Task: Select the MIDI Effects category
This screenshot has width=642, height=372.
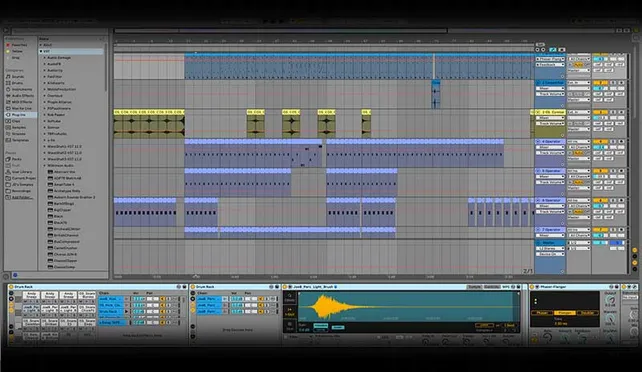Action: [22, 102]
